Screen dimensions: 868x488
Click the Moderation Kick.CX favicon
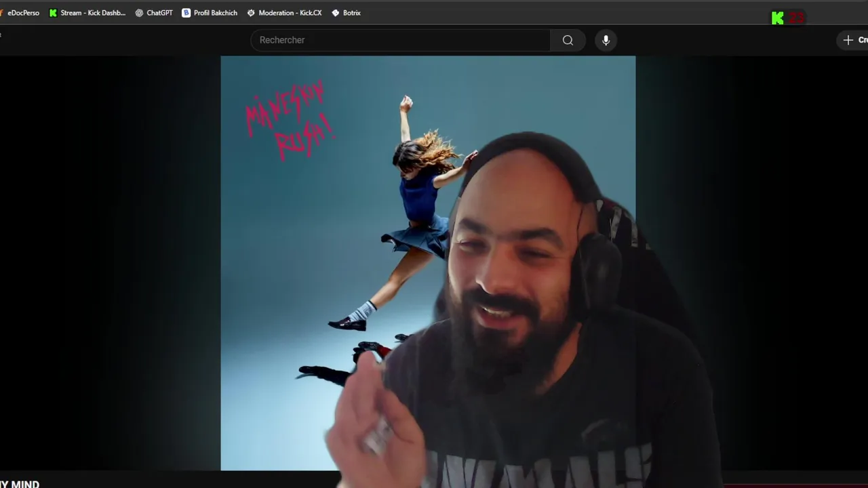(251, 13)
